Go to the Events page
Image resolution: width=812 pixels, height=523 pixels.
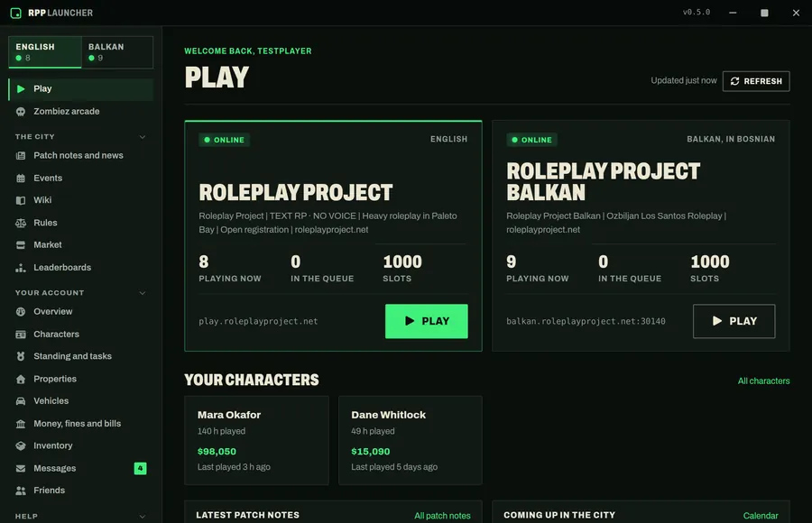pos(81,179)
